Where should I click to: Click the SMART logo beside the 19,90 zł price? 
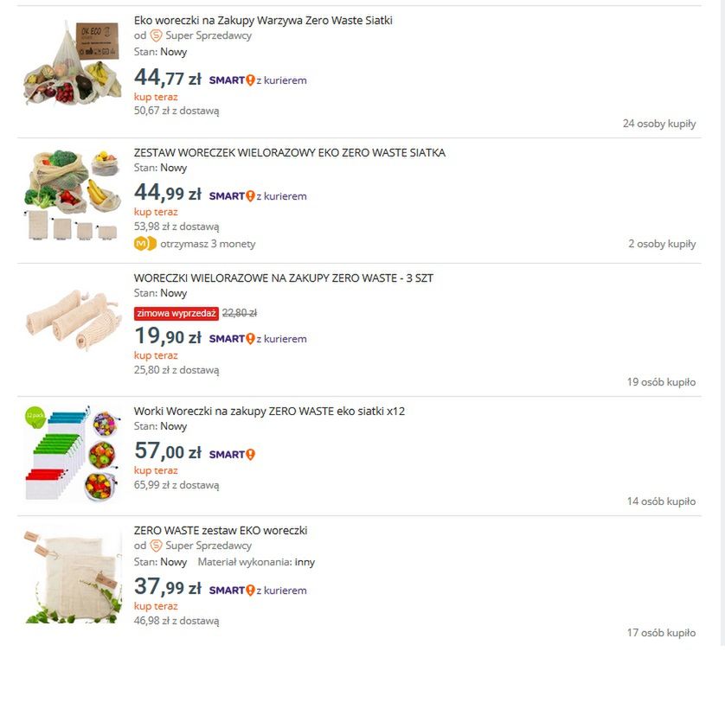pyautogui.click(x=232, y=339)
